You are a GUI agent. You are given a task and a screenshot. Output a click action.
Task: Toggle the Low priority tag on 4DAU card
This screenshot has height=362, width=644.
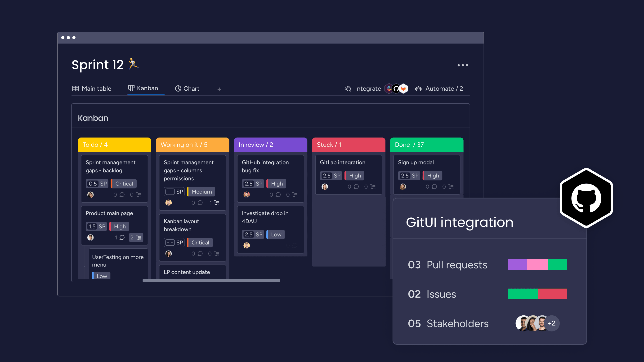[275, 234]
